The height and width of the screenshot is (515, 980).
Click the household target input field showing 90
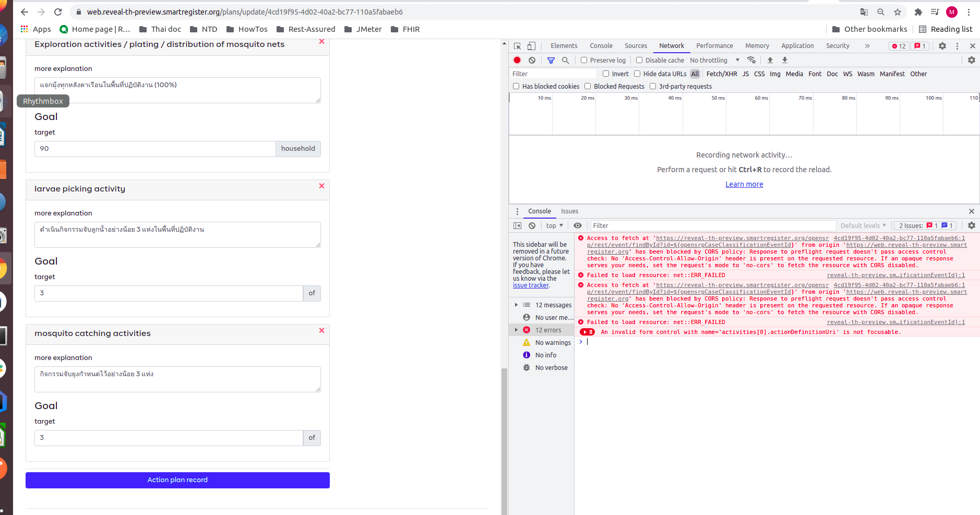click(154, 149)
